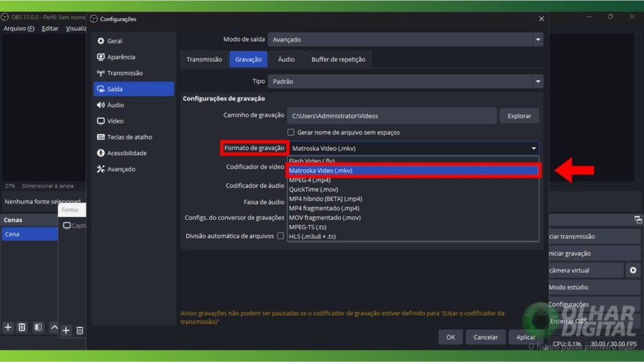Open Avançado settings via the tools icon
Screen dimensions: 644x362
pos(101,168)
